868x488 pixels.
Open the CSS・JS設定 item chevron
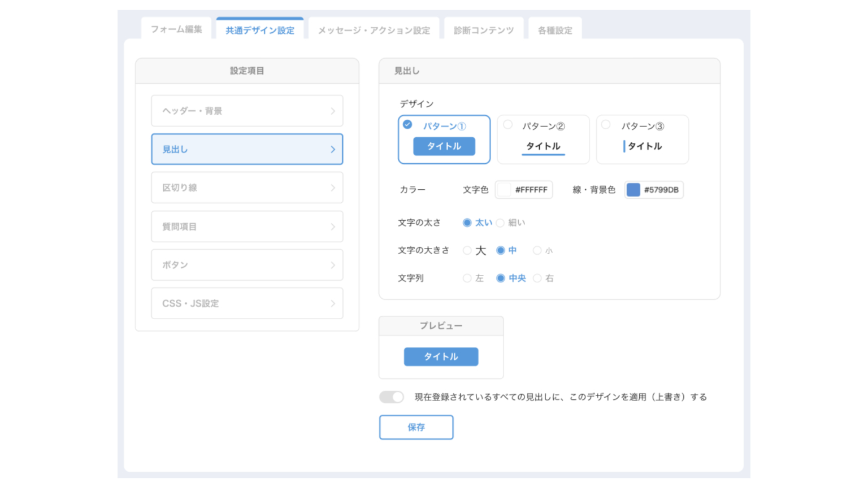333,304
